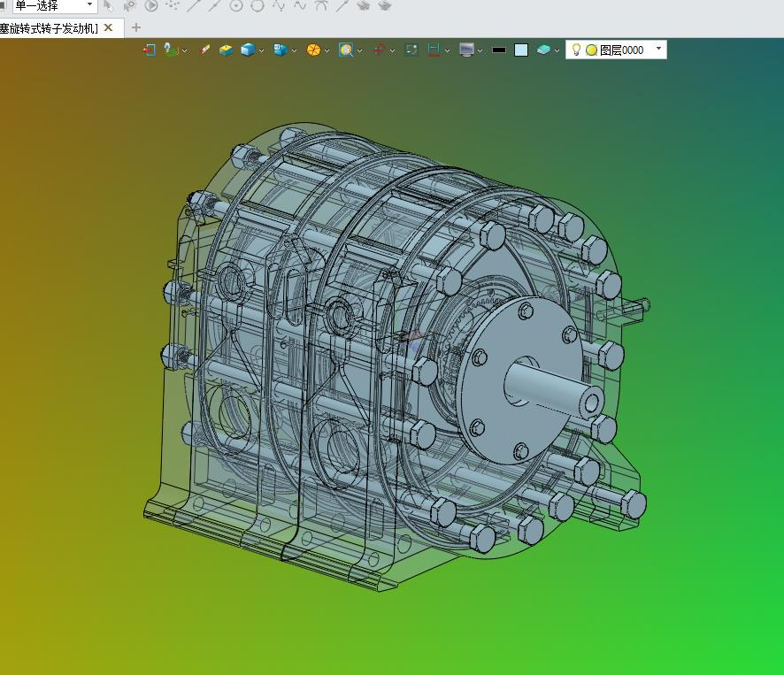784x675 pixels.
Task: Click the black line color swatch
Action: pos(499,50)
